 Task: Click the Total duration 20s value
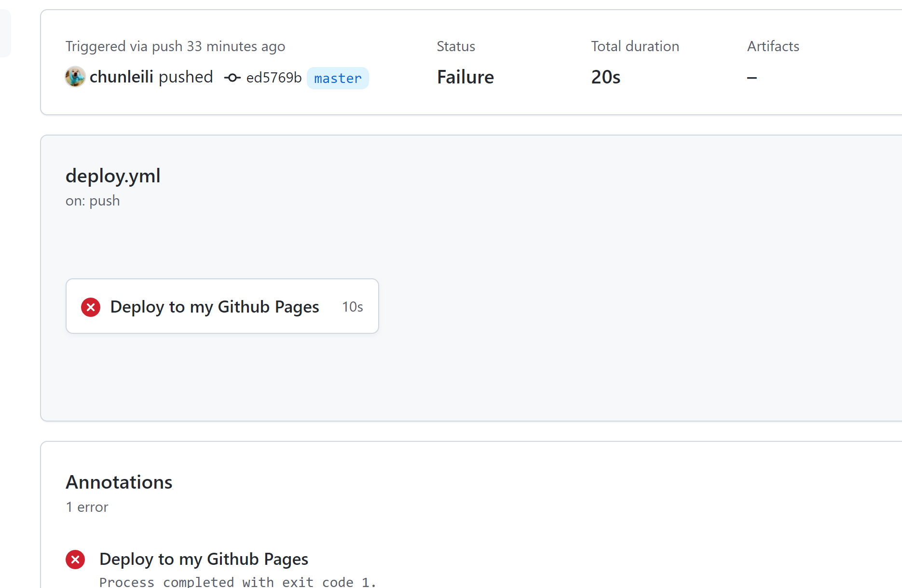(605, 77)
